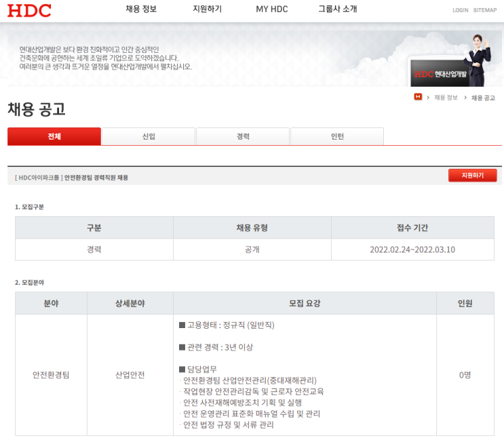
Task: Click the SITEMAP link
Action: (x=485, y=10)
